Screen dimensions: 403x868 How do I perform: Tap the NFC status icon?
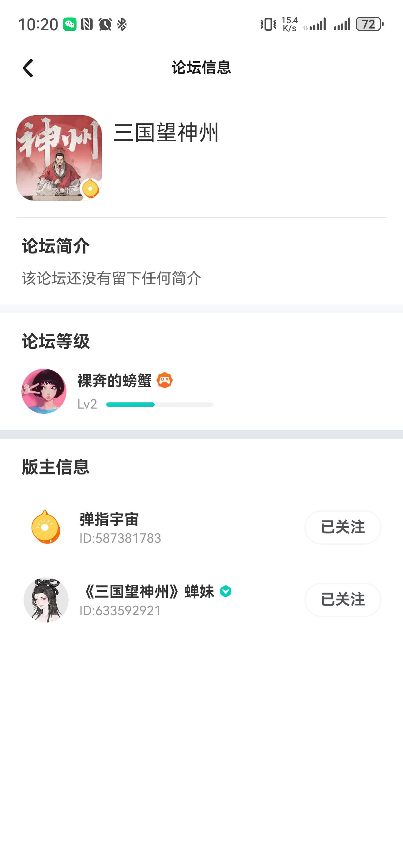pyautogui.click(x=87, y=24)
